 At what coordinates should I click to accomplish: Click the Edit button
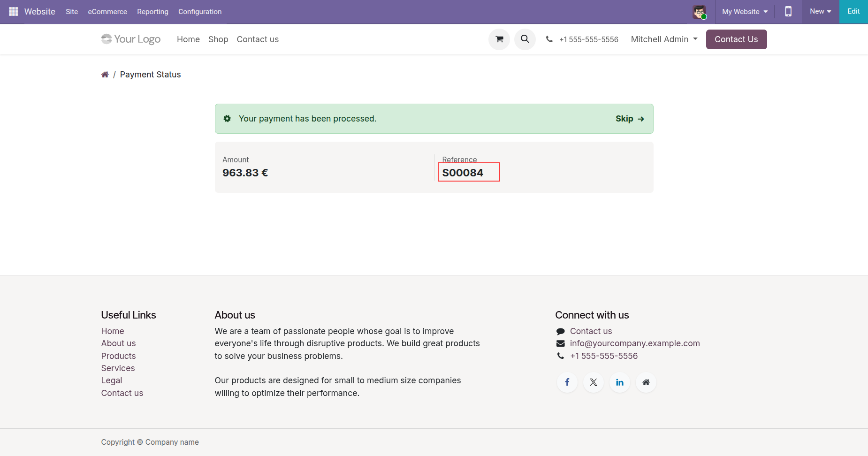point(853,11)
